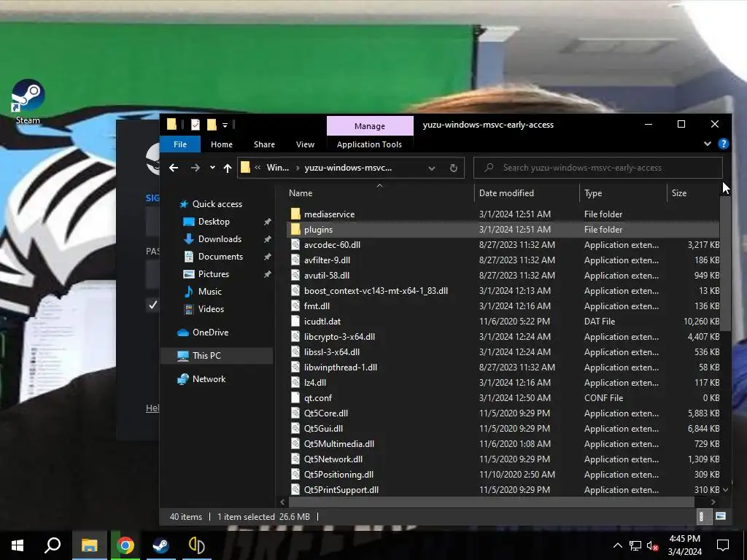Select OneDrive in navigation pane

coord(210,332)
